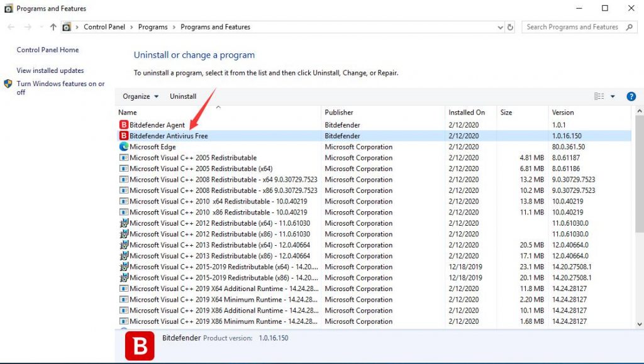The height and width of the screenshot is (364, 644).
Task: Expand chevron after Programs in breadcrumb
Action: pyautogui.click(x=174, y=27)
